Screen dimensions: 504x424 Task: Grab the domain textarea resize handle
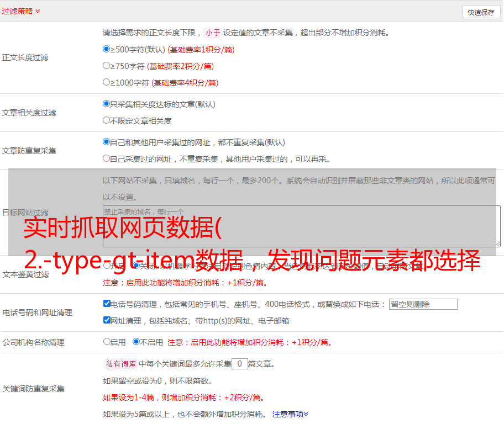(x=497, y=244)
